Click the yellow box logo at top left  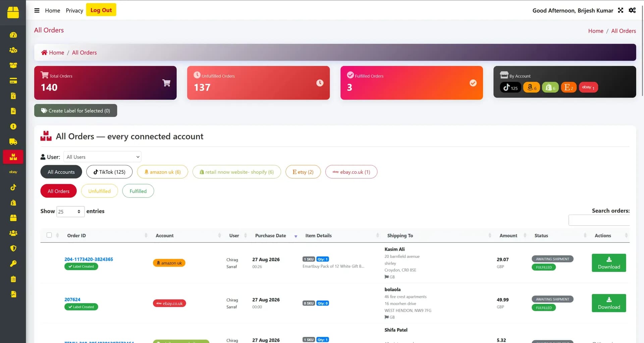(13, 12)
